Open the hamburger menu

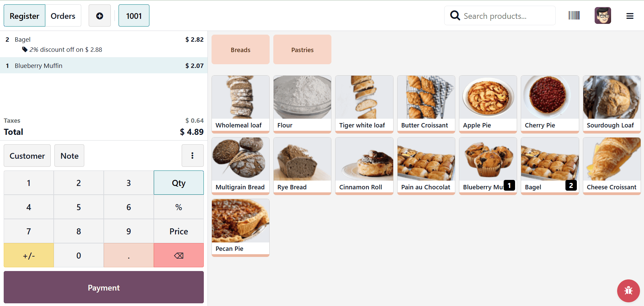(x=630, y=16)
